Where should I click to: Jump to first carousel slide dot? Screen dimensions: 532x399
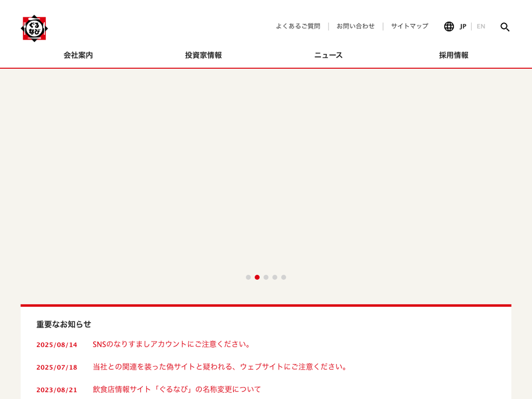tap(248, 277)
